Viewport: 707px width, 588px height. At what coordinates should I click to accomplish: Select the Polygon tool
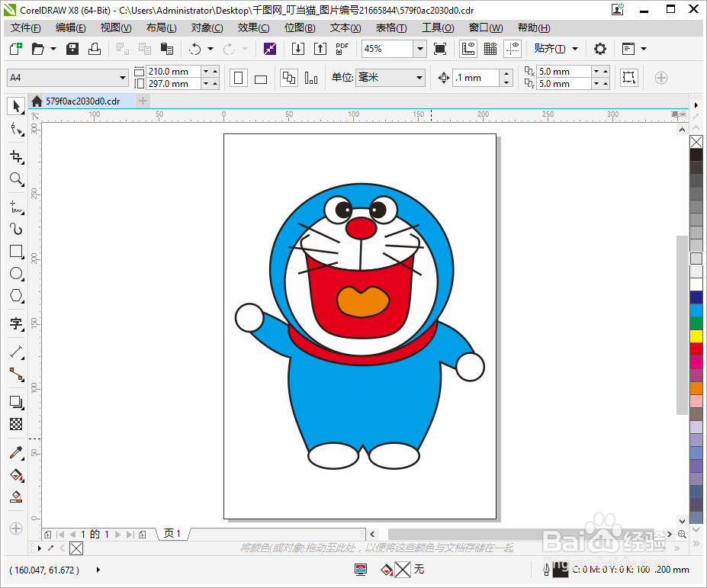coord(16,296)
